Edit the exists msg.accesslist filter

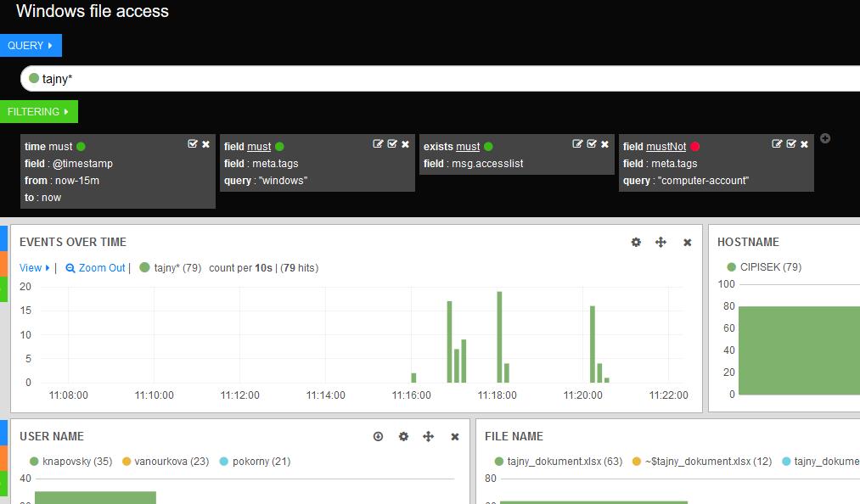coord(577,144)
